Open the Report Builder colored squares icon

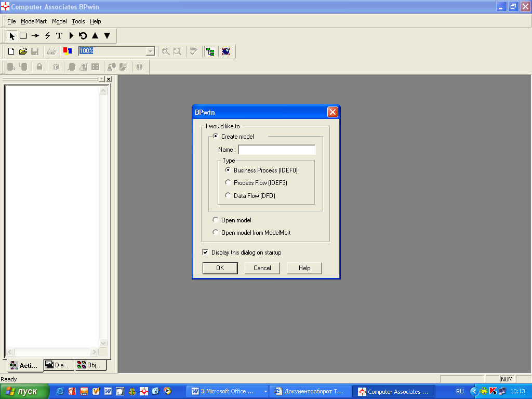click(x=68, y=51)
